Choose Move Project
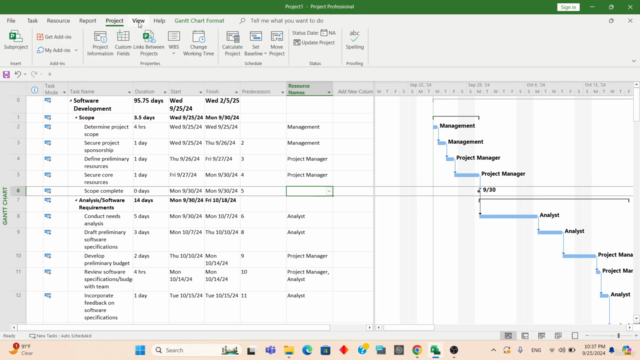This screenshot has width=640, height=360. [x=276, y=43]
